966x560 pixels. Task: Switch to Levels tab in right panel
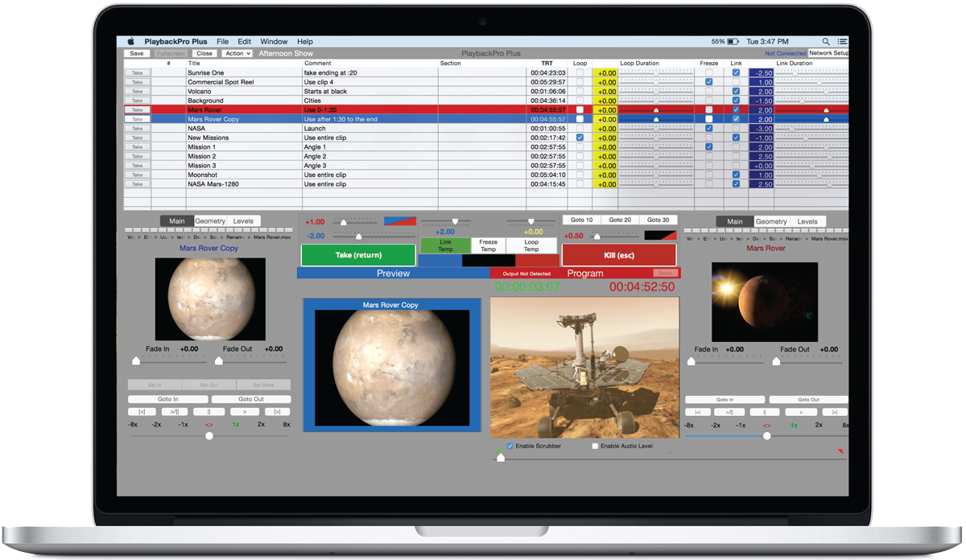tap(807, 221)
